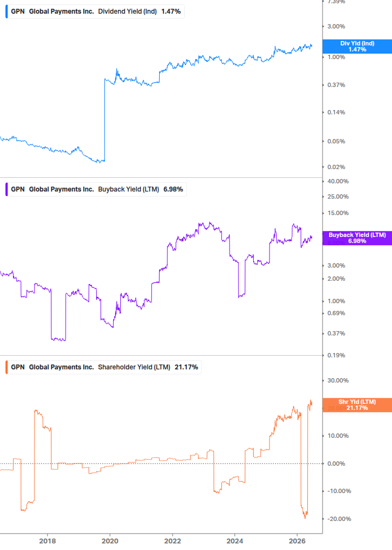Click the 2024 label on the time axis

(235, 541)
